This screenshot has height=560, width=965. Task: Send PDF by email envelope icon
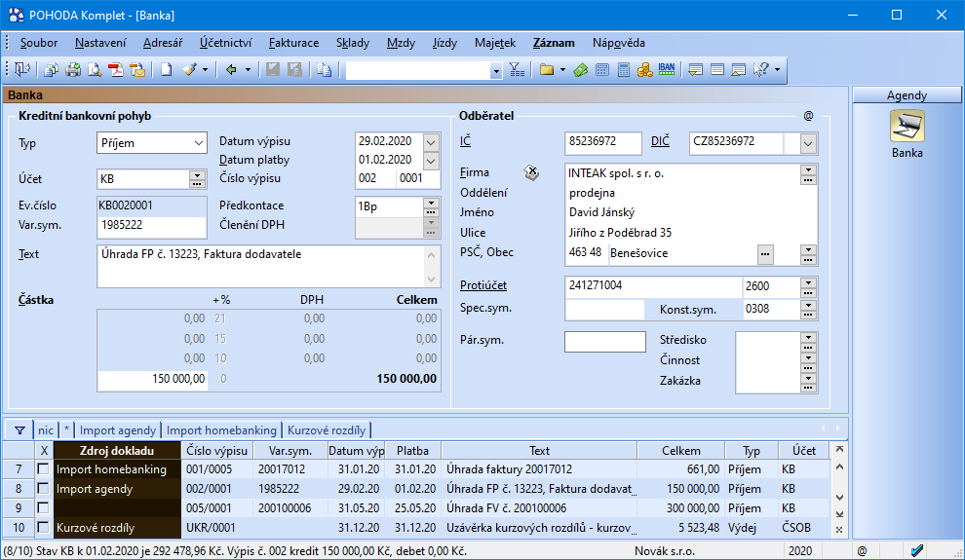point(137,70)
